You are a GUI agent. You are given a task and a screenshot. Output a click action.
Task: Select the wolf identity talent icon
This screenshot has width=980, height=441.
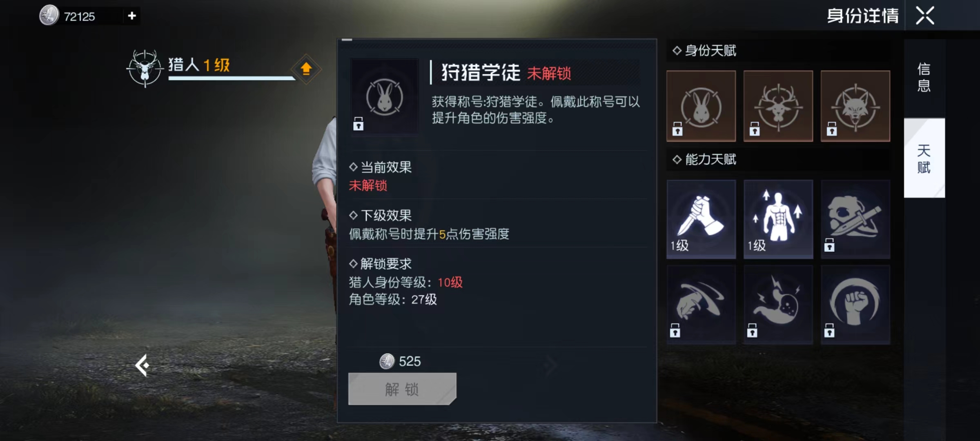855,106
